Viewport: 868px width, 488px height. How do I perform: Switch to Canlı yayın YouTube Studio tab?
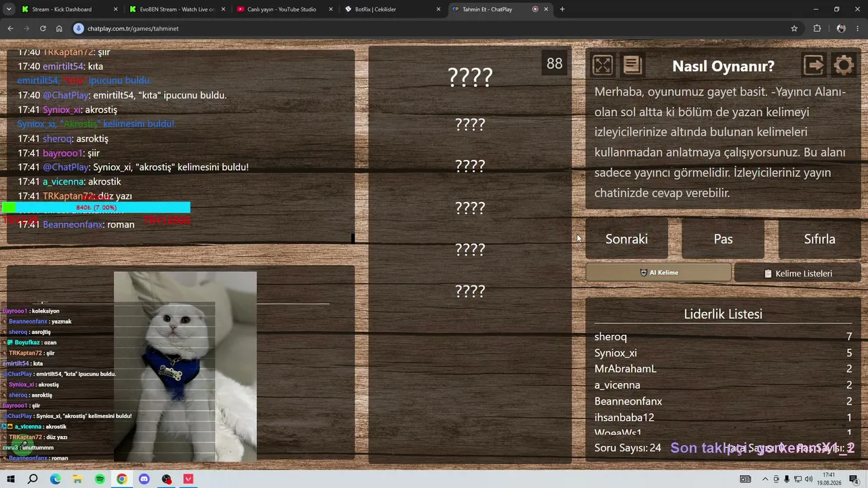pos(283,9)
